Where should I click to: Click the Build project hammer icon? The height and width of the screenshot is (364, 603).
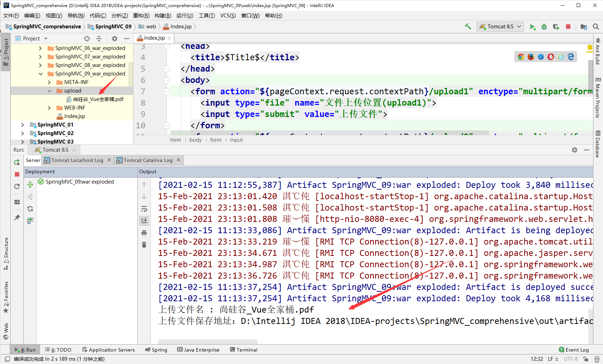tap(468, 27)
